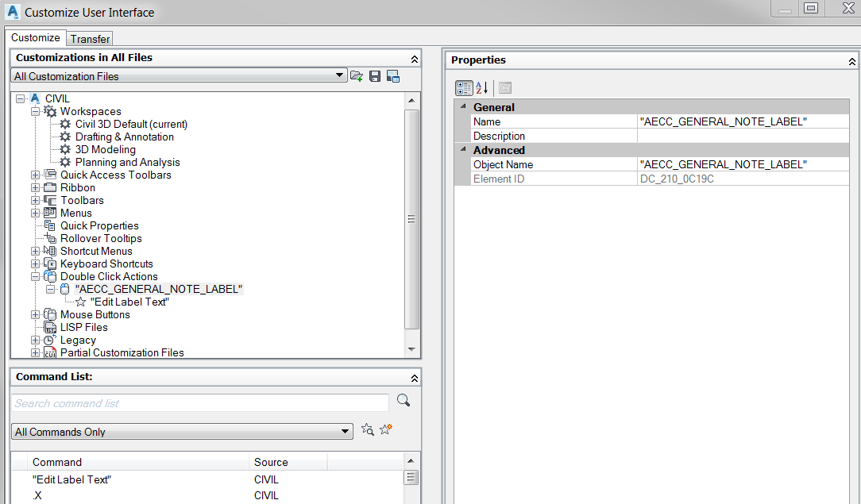The width and height of the screenshot is (861, 504).
Task: Select the Customize tab
Action: pyautogui.click(x=36, y=38)
